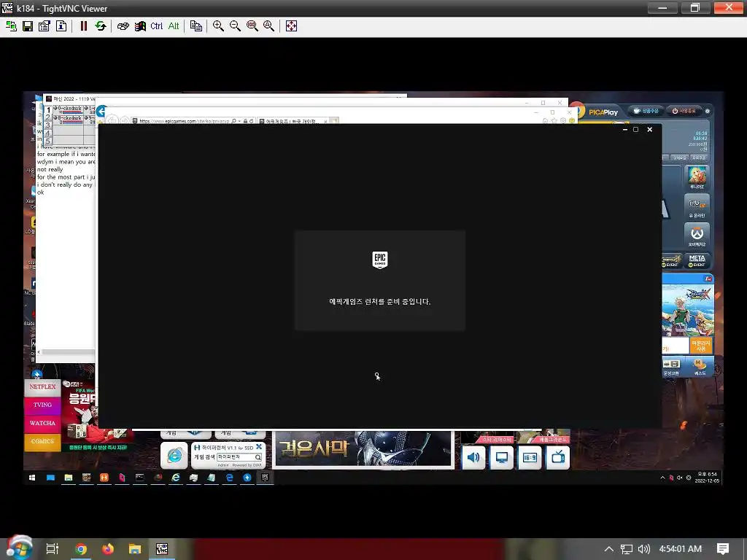This screenshot has width=747, height=560.
Task: Open the WATCHA shortcut
Action: 42,424
